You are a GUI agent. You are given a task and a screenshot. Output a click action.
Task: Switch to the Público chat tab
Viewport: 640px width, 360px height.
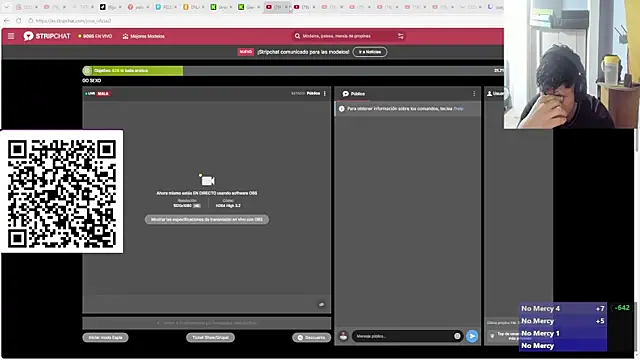click(x=353, y=94)
